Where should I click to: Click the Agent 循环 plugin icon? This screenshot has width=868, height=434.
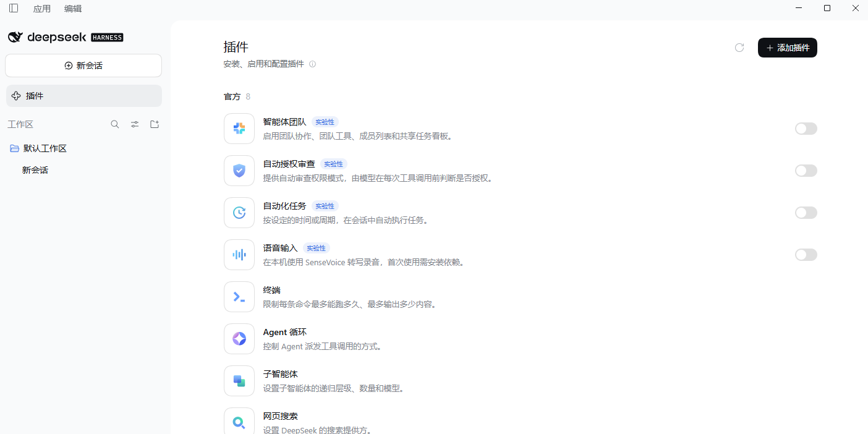pos(239,339)
